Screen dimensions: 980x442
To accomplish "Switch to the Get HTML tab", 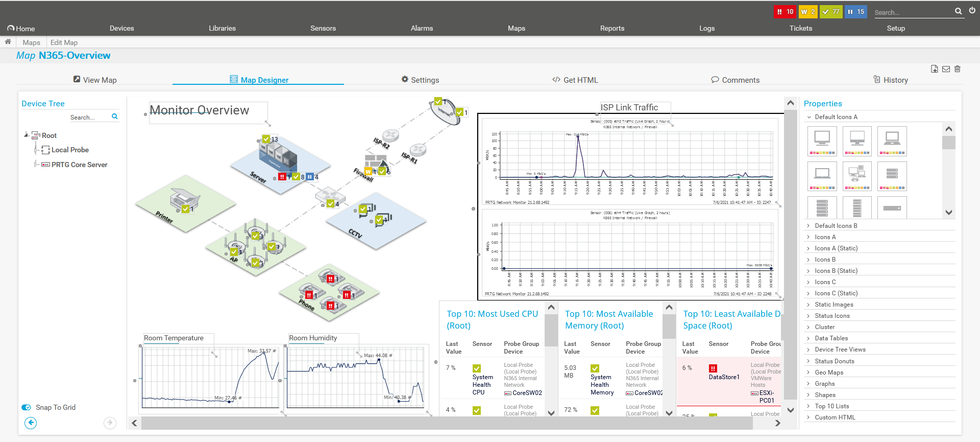I will point(575,80).
